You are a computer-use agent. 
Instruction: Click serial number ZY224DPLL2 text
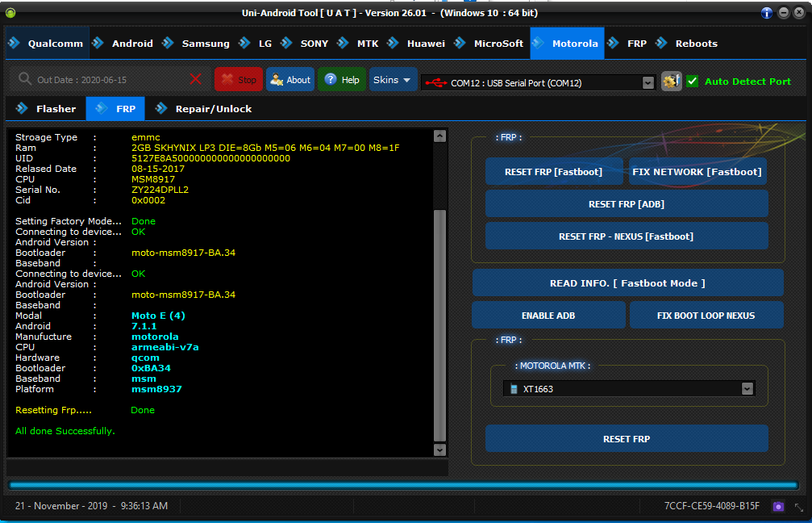[x=160, y=190]
